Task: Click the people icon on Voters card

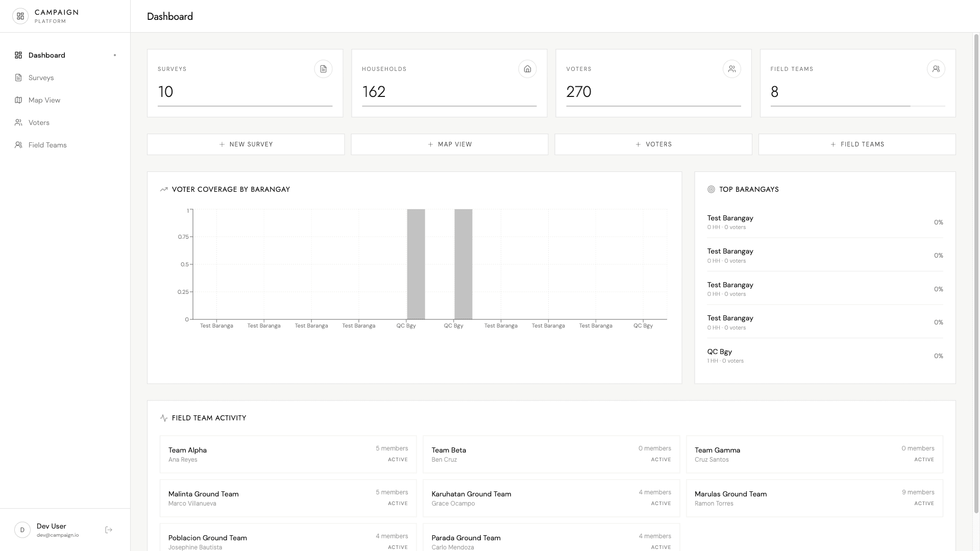Action: pos(732,69)
